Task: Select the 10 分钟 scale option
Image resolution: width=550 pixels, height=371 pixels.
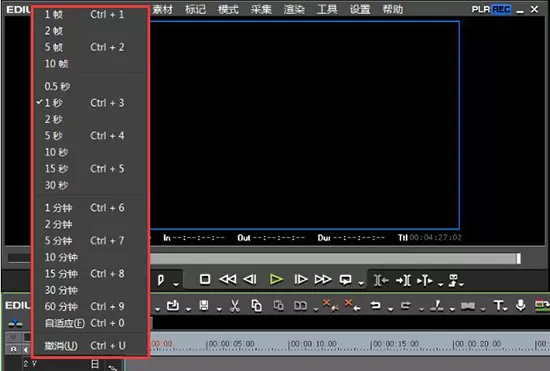Action: (x=91, y=257)
